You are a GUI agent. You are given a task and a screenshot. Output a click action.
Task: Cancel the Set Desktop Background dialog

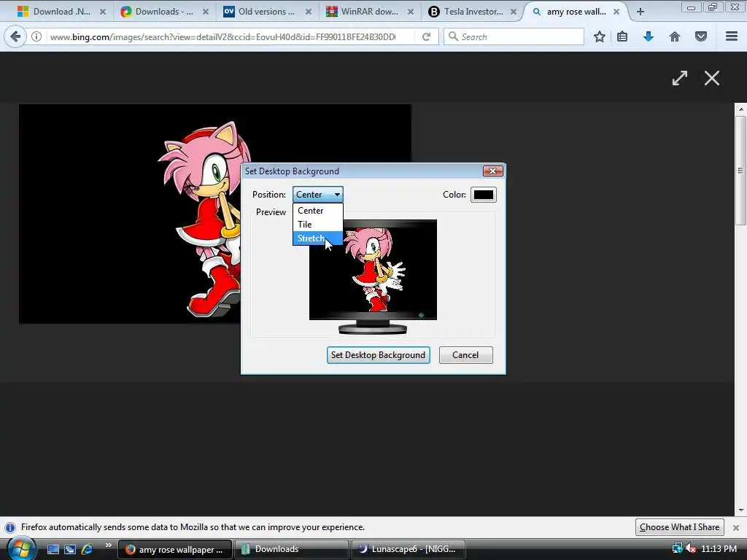click(465, 355)
